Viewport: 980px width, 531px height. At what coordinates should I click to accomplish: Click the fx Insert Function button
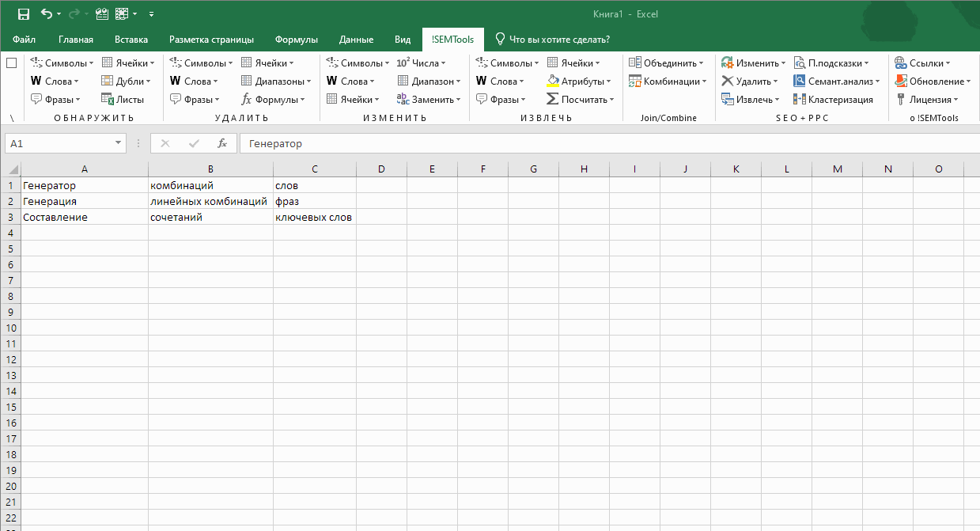click(x=222, y=143)
